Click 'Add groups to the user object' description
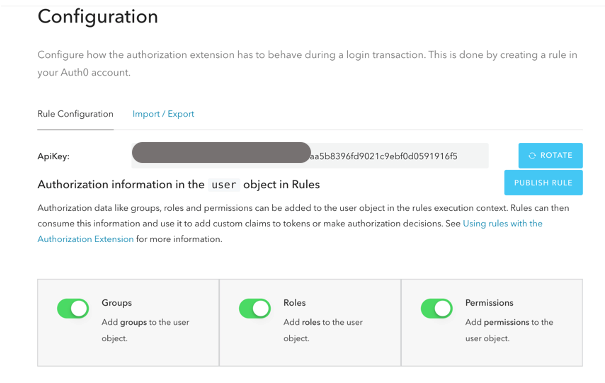This screenshot has height=383, width=605. pos(145,330)
